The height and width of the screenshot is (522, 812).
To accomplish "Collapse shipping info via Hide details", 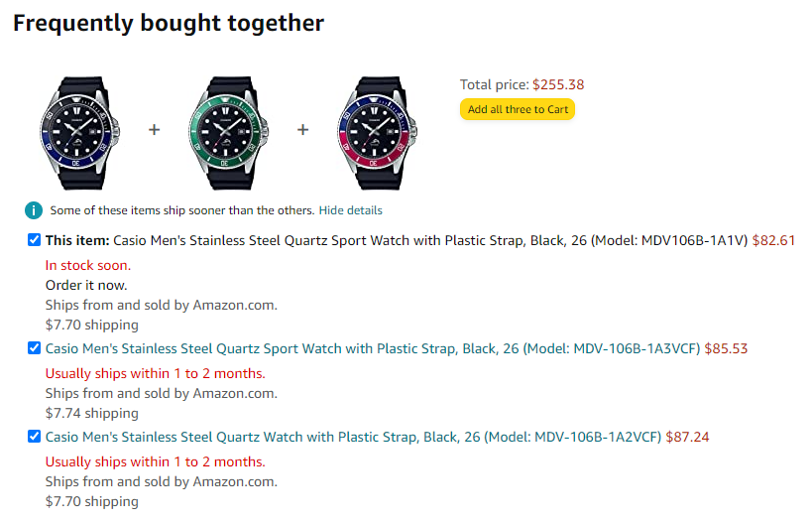I will 351,210.
